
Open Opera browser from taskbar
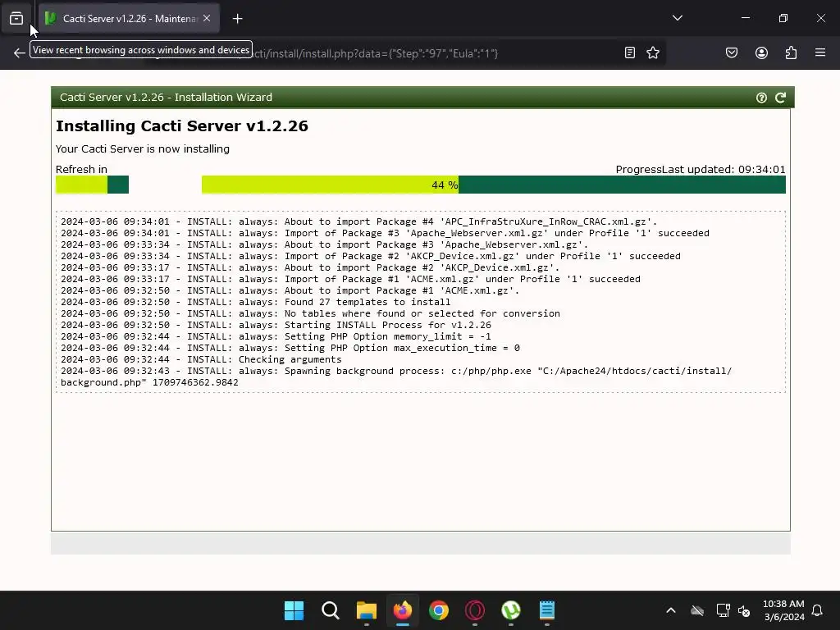coord(475,610)
